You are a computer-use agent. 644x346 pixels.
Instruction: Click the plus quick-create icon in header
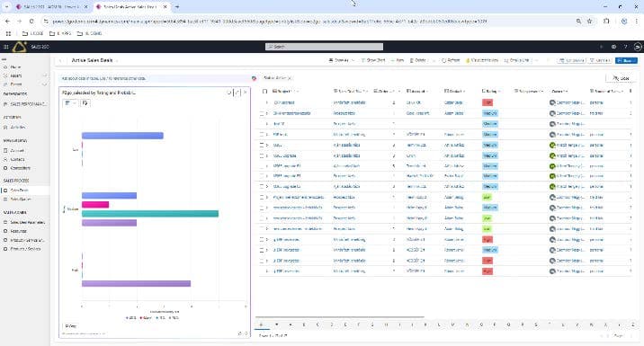(x=602, y=47)
